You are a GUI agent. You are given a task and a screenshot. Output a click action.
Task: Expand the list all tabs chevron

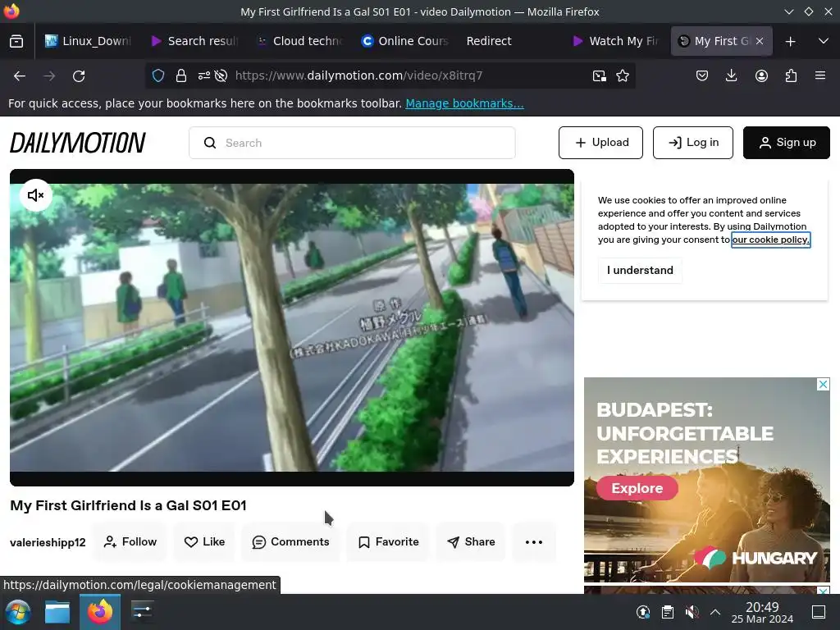tap(824, 41)
